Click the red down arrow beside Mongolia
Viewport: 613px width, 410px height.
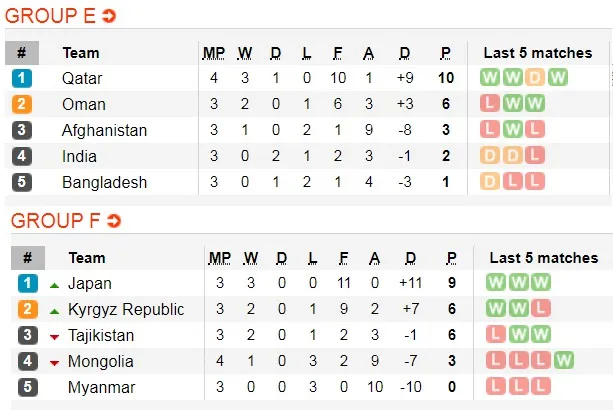click(55, 362)
